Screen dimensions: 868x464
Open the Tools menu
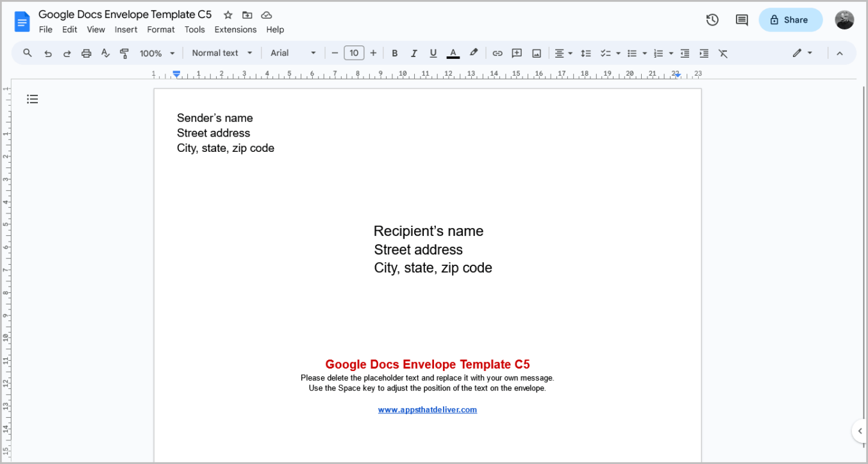tap(195, 29)
